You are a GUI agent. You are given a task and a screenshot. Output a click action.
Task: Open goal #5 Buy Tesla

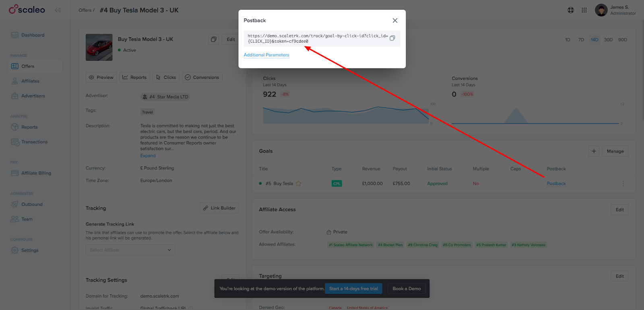coord(279,184)
